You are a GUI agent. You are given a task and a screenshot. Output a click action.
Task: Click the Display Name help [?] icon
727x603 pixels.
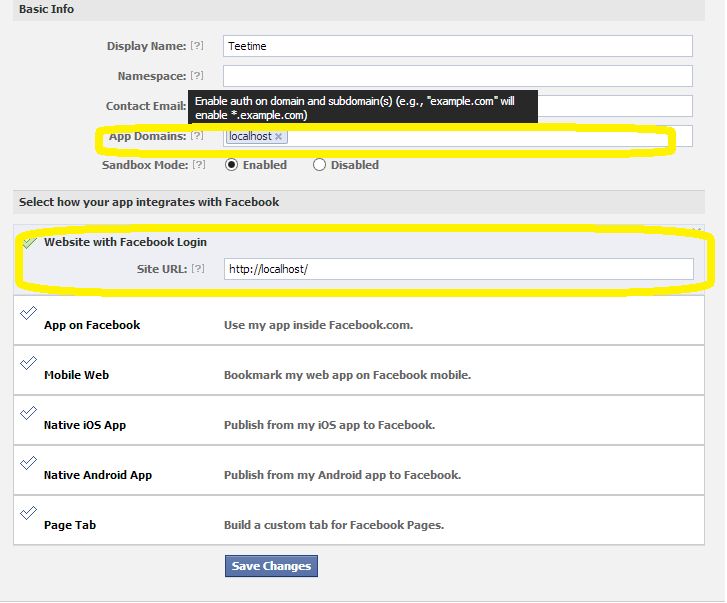[x=197, y=46]
